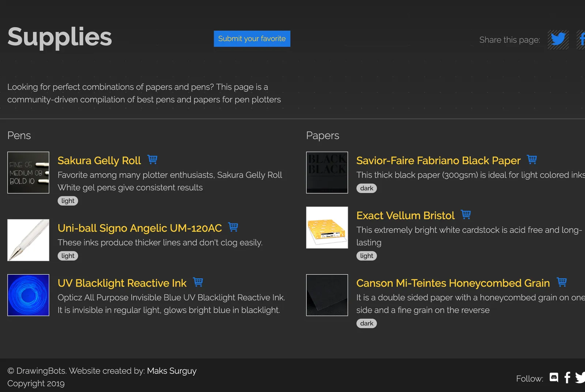Open the cart icon next to Exact Vellum Bristol

click(x=466, y=214)
